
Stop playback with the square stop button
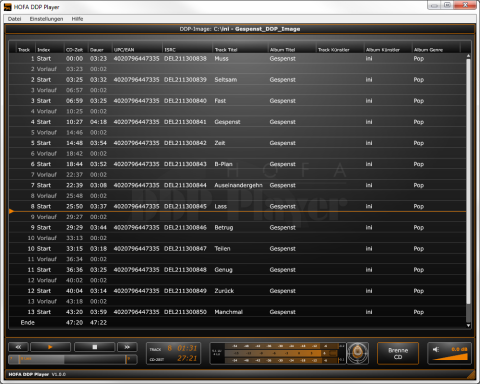click(x=95, y=347)
